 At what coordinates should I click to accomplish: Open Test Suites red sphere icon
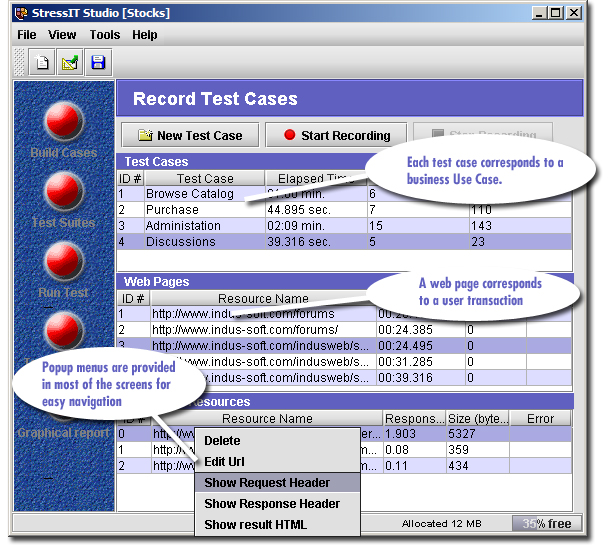click(64, 191)
